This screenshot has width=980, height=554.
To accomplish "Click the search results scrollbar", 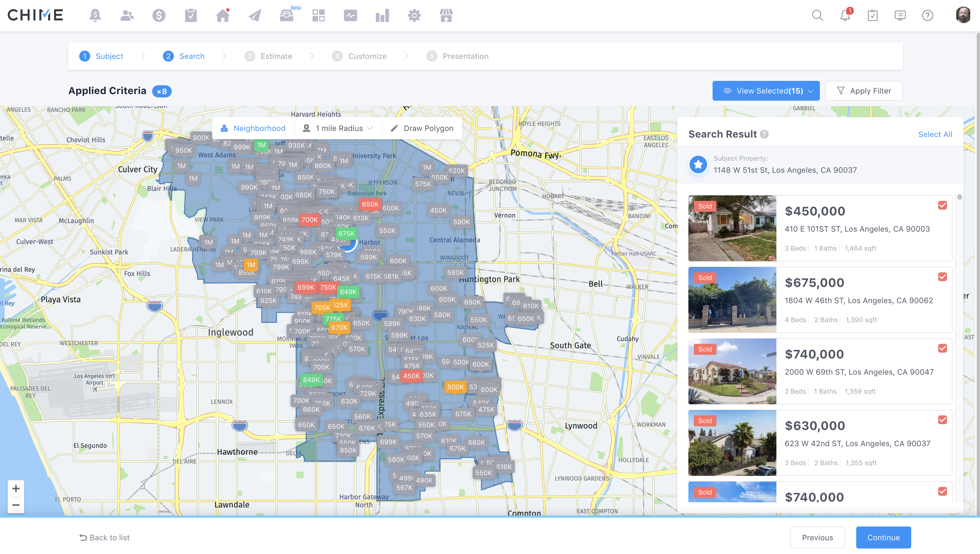I will tap(959, 197).
